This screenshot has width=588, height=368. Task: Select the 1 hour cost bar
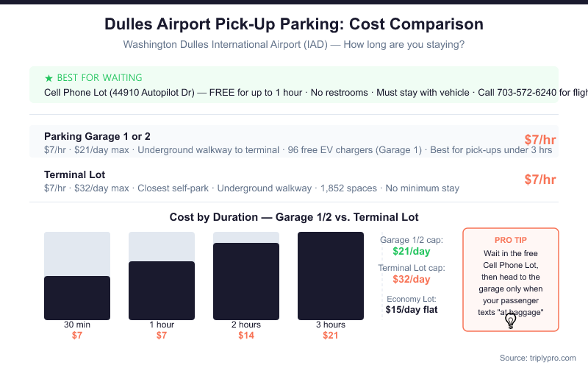click(x=162, y=290)
